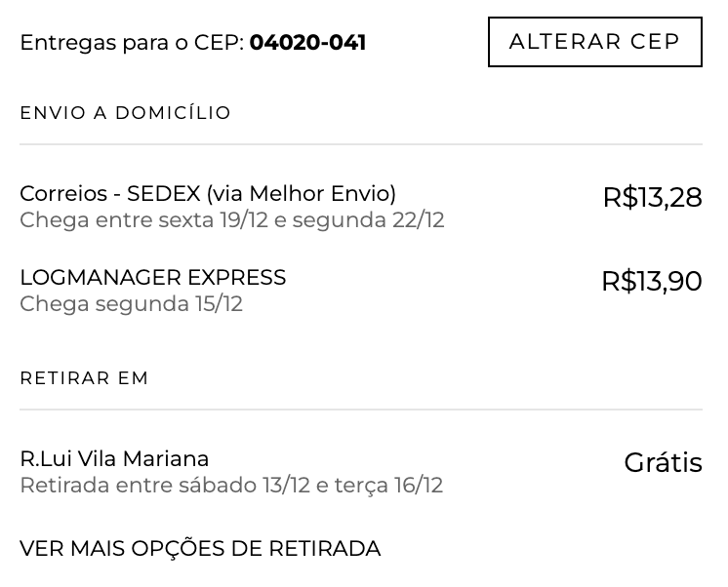Click the ALTERAR CEP button
This screenshot has width=728, height=587.
pos(594,42)
